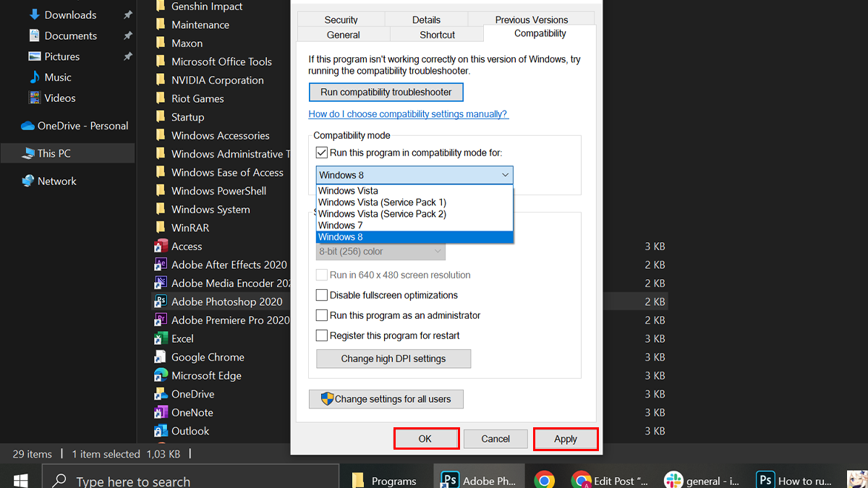Viewport: 868px width, 488px height.
Task: Click Change settings for all users
Action: [x=386, y=399]
